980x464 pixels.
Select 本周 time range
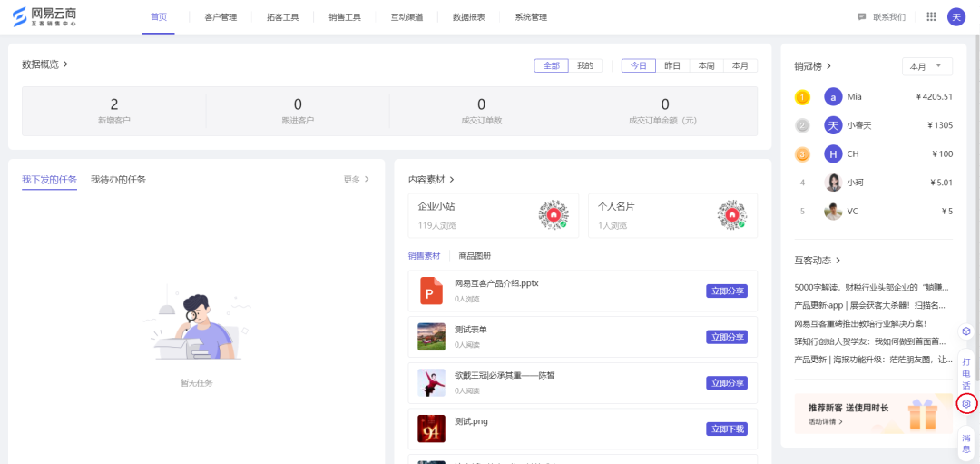[x=706, y=65]
